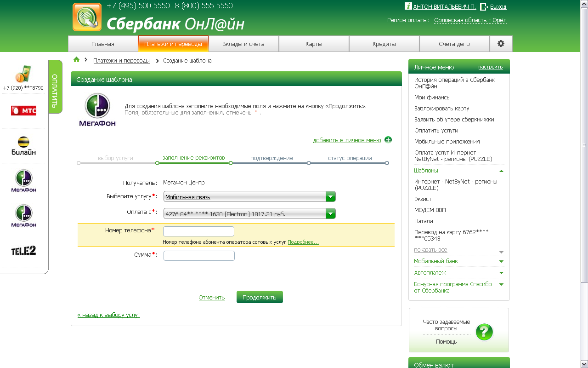
Task: Open the Карты tab
Action: point(314,44)
